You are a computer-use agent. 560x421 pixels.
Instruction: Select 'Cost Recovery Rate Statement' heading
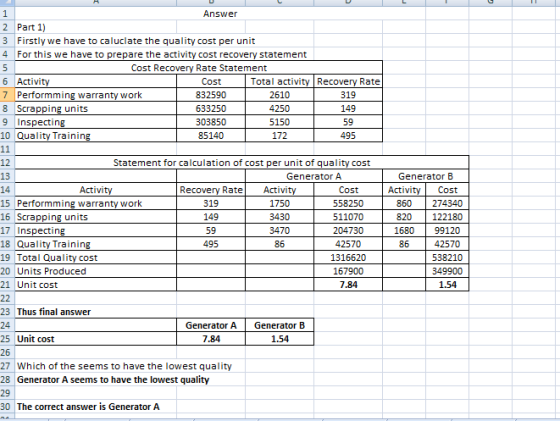point(199,68)
